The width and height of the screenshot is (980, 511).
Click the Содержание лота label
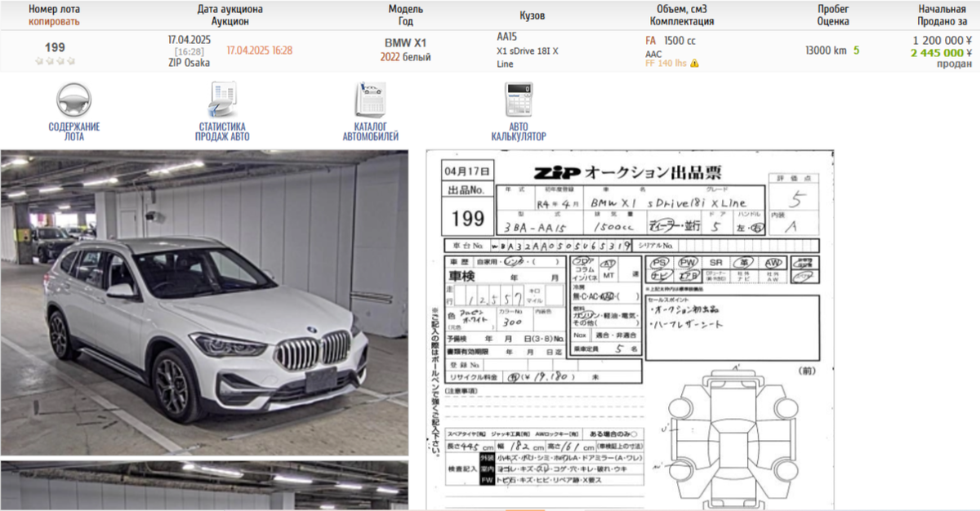(x=73, y=131)
